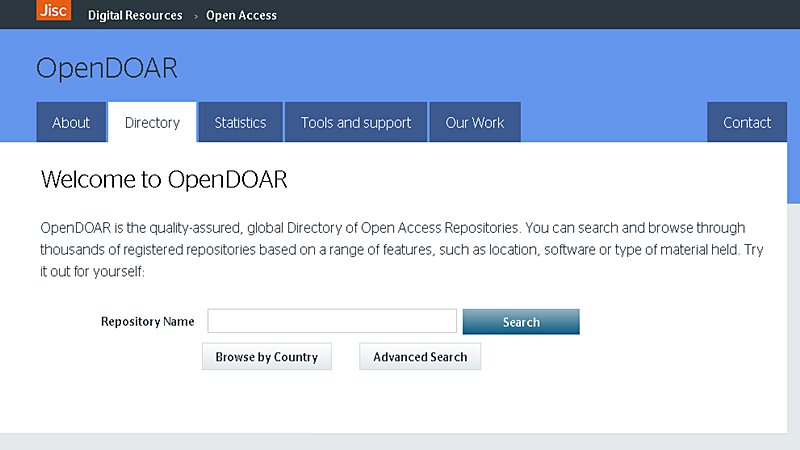Screen dimensions: 800x450
Task: Focus the Repository Name input field
Action: pos(332,321)
